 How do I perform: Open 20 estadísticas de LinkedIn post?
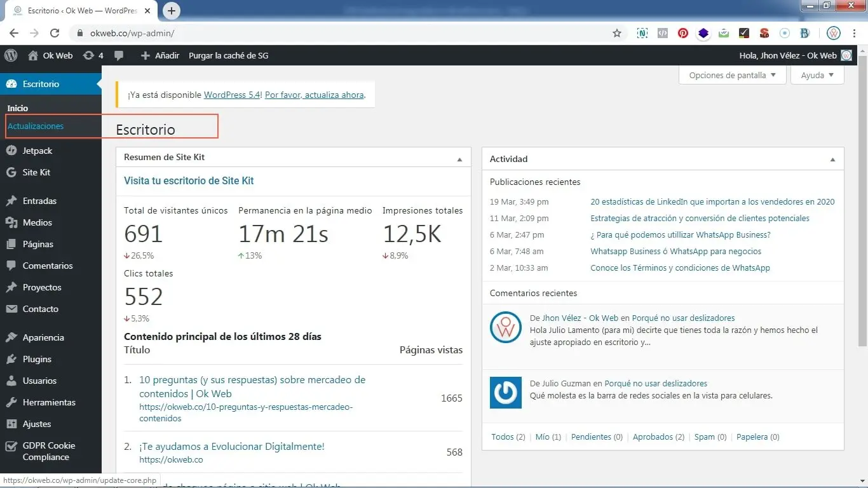pos(712,201)
